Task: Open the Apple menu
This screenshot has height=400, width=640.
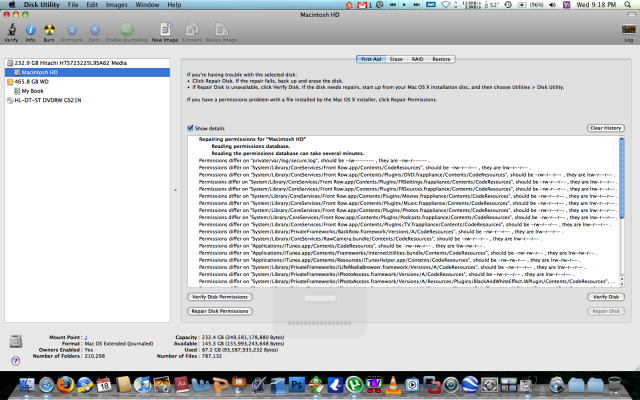Action: tap(12, 5)
